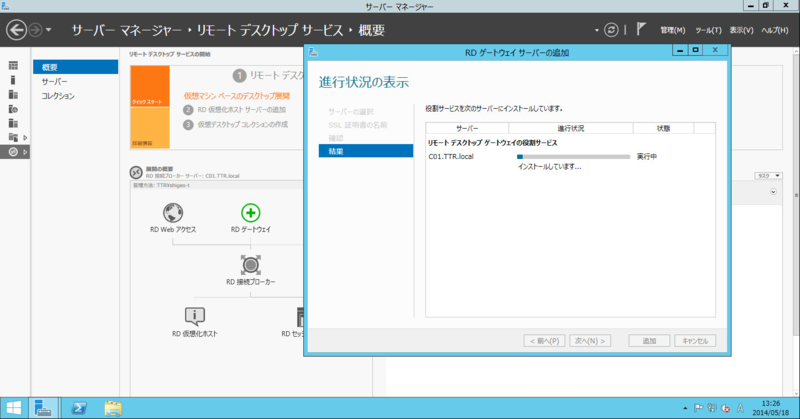
Task: Open the Windows Start button
Action: click(13, 408)
